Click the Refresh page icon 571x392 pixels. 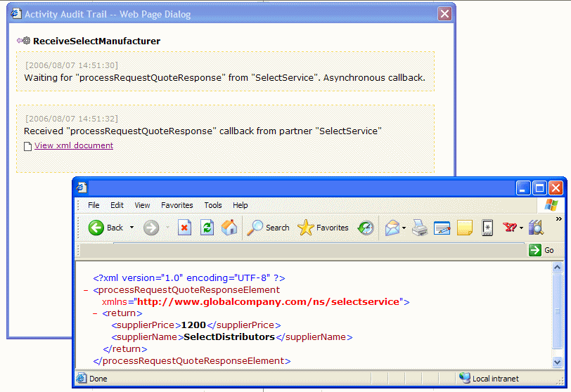point(207,228)
